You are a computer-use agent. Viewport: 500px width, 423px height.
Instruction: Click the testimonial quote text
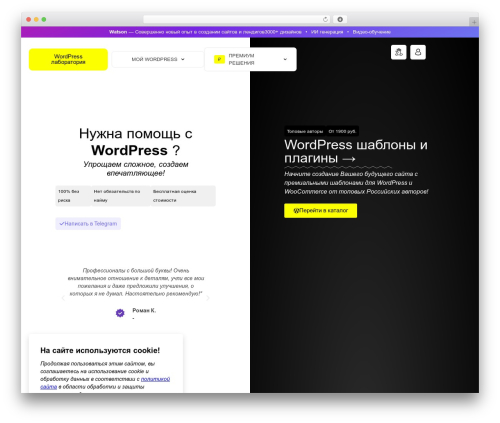pyautogui.click(x=136, y=282)
